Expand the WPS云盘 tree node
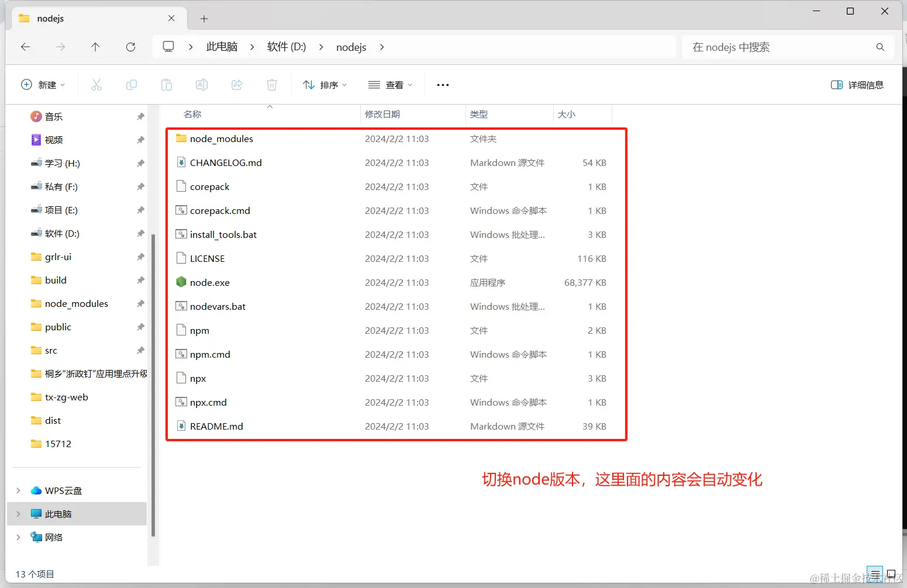Viewport: 907px width, 588px height. click(18, 490)
